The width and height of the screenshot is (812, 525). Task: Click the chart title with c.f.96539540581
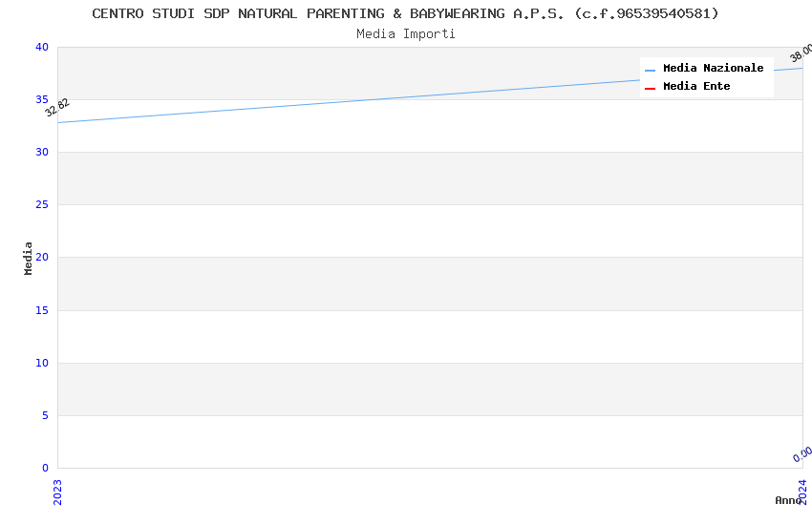[x=405, y=13]
